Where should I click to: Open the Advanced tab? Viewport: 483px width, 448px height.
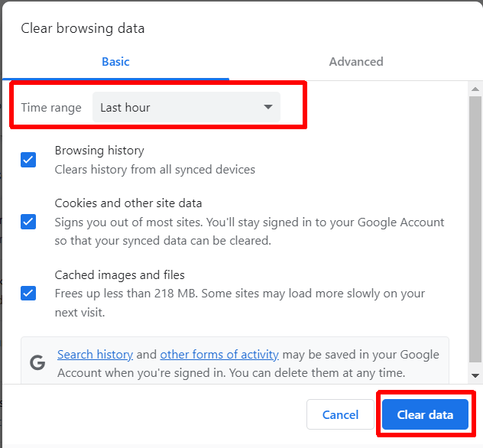point(356,62)
